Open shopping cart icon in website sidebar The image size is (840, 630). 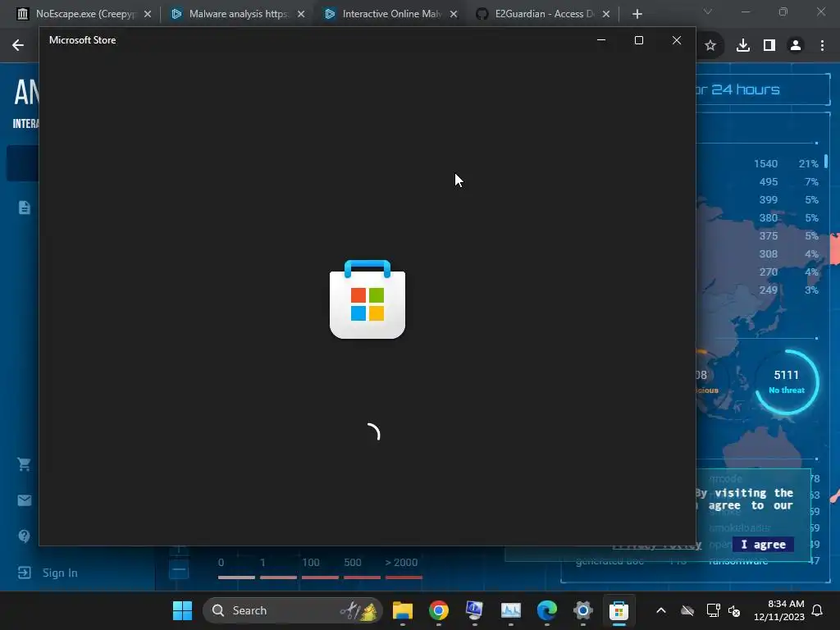coord(24,464)
